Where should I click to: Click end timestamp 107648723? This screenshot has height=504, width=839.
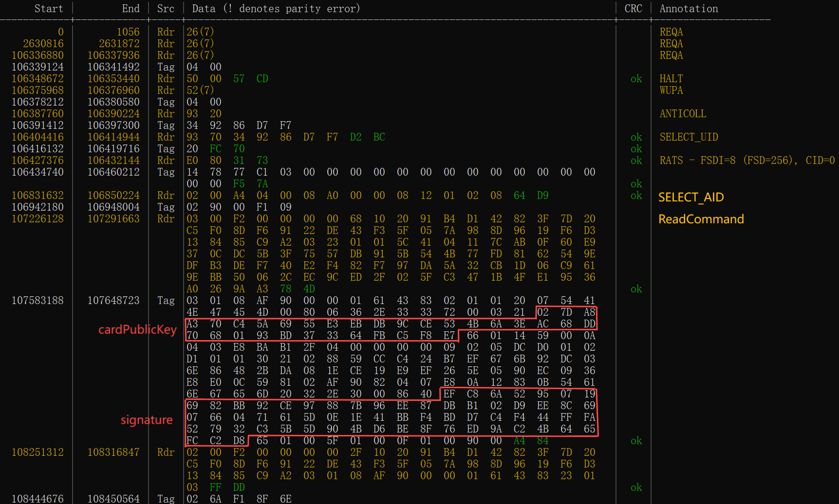(113, 301)
